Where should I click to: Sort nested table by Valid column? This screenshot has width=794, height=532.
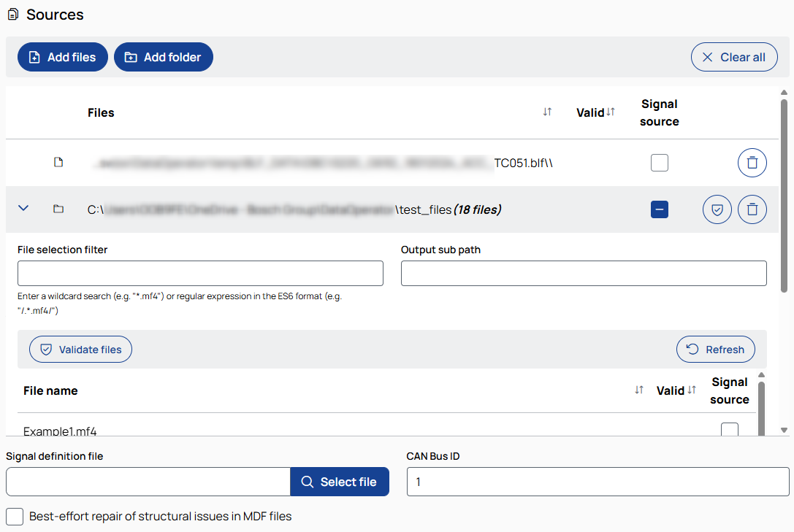[x=691, y=390]
